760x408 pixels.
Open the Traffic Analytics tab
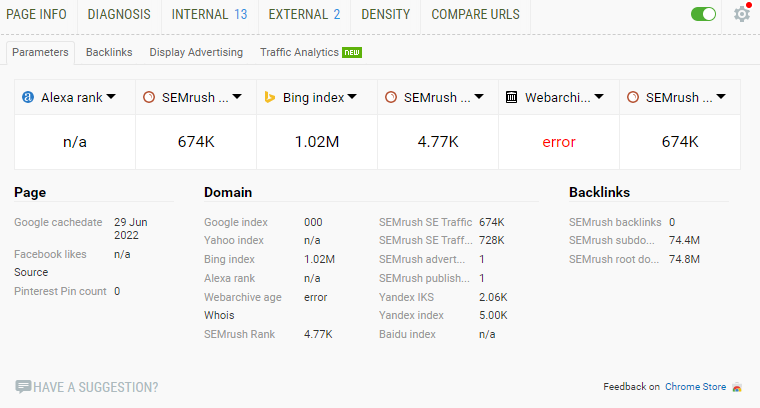(x=300, y=52)
